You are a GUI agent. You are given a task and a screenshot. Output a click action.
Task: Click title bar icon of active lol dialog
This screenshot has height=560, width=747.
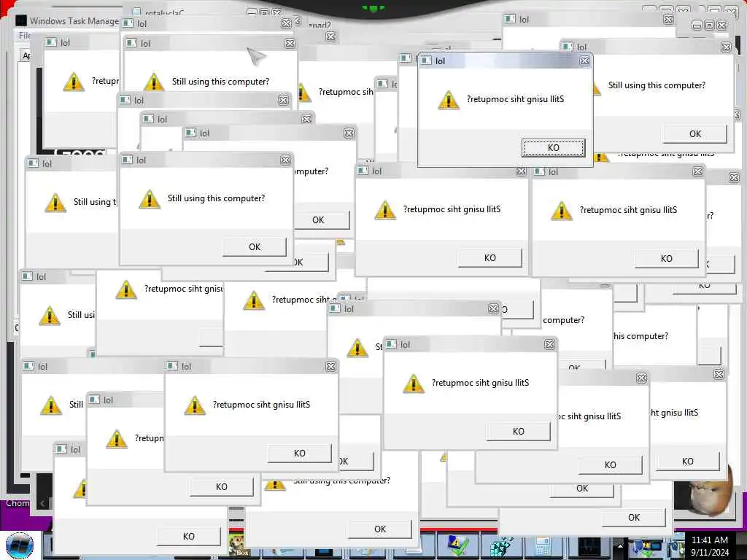coord(426,61)
